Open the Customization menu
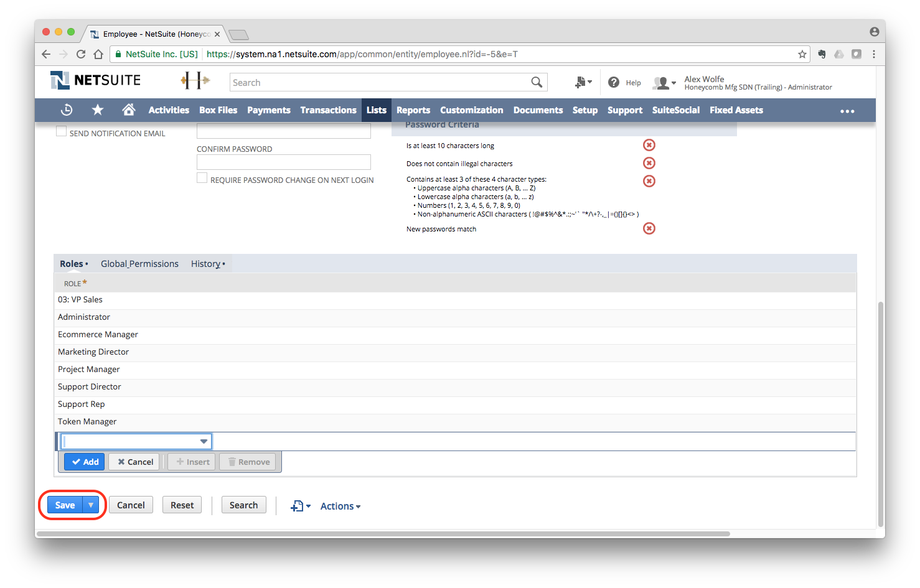The width and height of the screenshot is (920, 588). point(472,110)
